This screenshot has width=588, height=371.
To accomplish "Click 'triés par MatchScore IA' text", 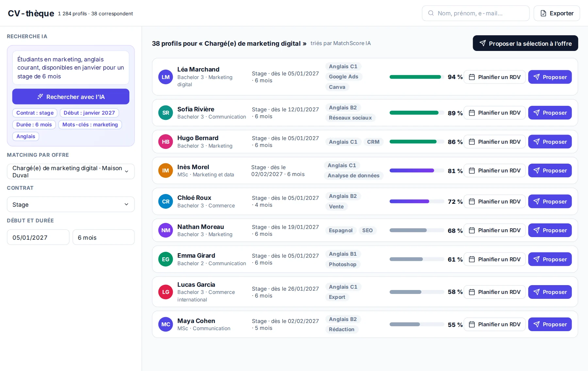I will click(x=340, y=43).
